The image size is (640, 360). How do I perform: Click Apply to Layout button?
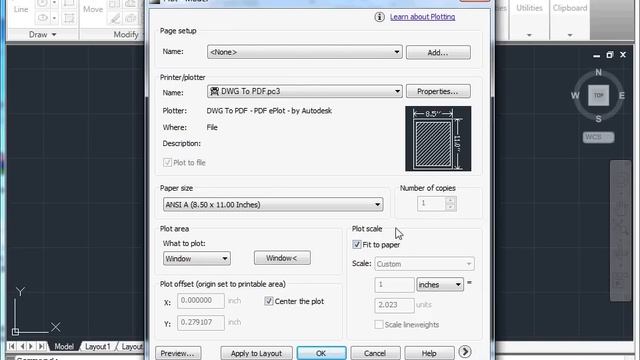256,353
